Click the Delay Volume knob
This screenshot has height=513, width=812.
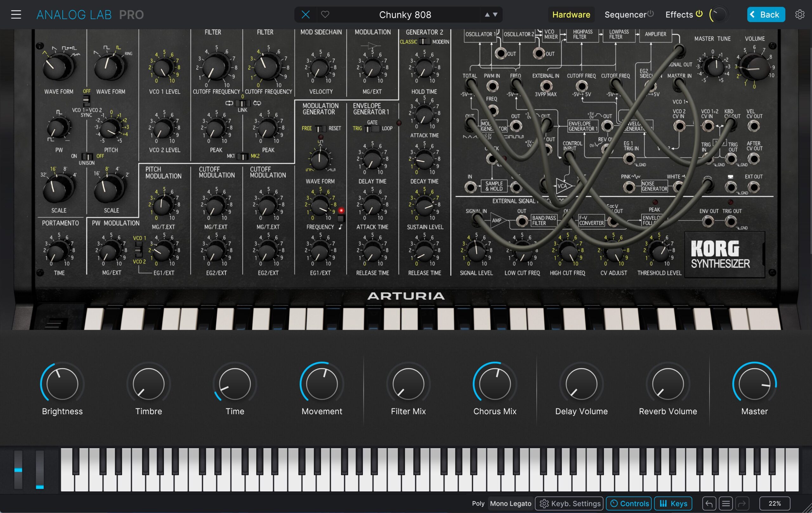(581, 384)
